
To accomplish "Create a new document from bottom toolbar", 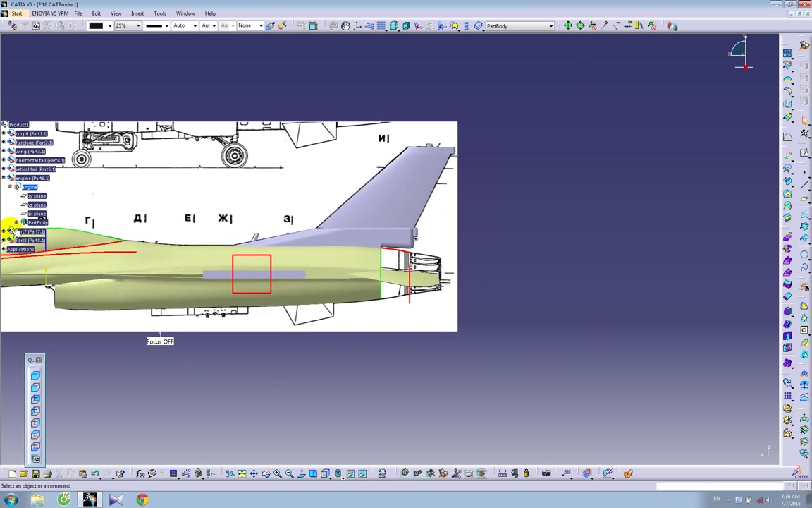I will click(11, 473).
